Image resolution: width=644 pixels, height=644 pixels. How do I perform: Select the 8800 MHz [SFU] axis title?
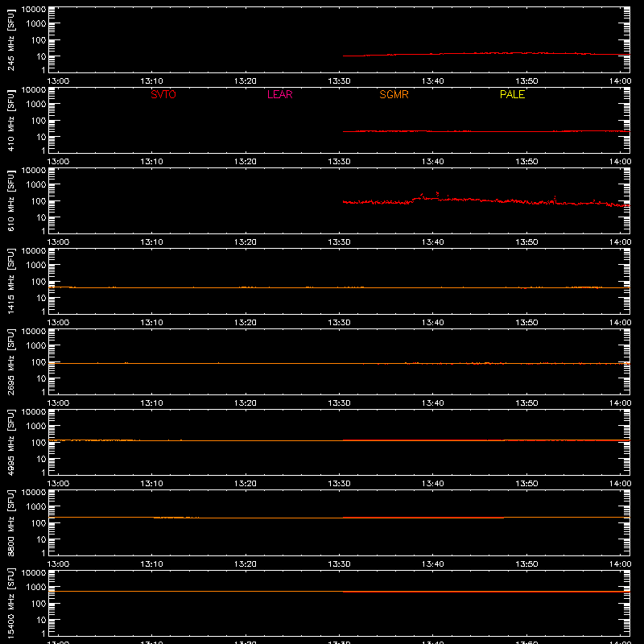(x=10, y=522)
